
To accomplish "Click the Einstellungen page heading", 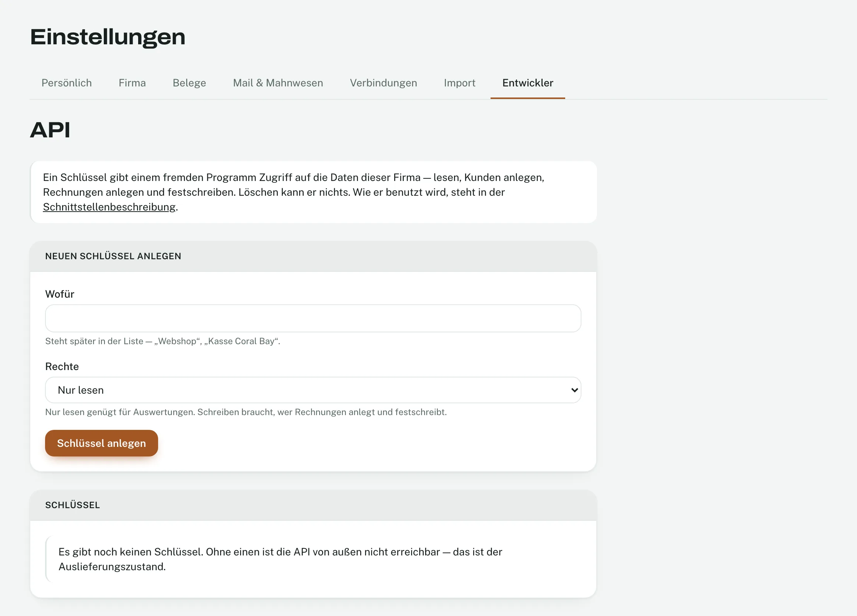I will click(108, 37).
